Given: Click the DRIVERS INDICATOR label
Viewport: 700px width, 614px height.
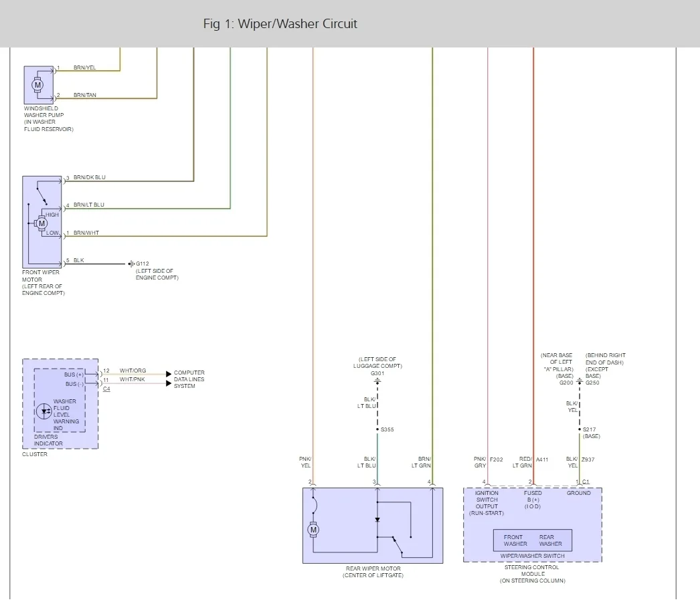Looking at the screenshot, I should click(x=48, y=440).
